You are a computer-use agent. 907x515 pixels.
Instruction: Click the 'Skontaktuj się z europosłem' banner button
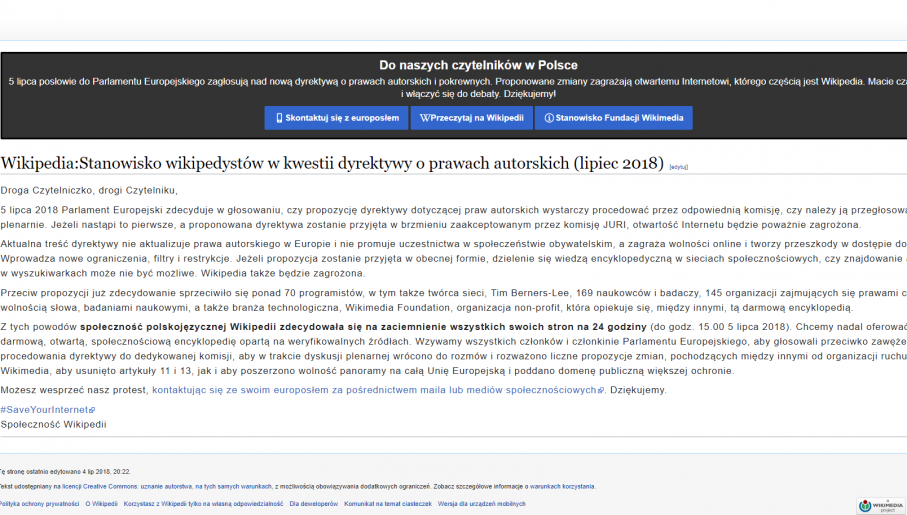337,118
